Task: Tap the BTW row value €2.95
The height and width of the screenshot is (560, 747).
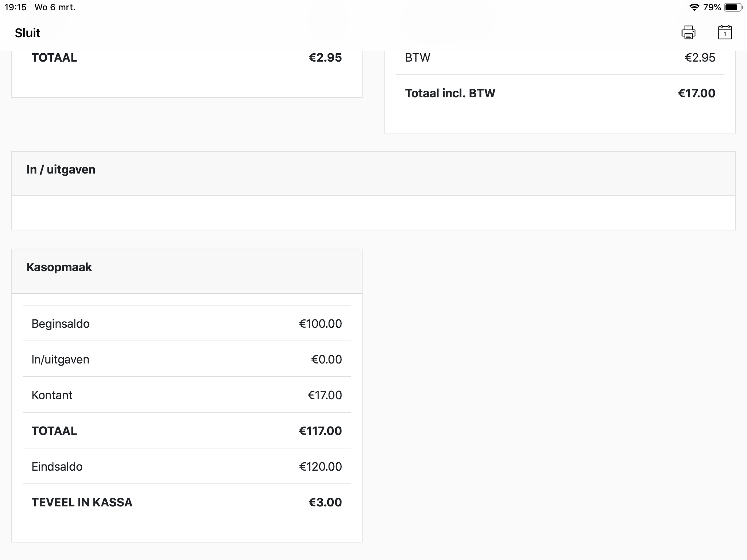Action: (700, 58)
